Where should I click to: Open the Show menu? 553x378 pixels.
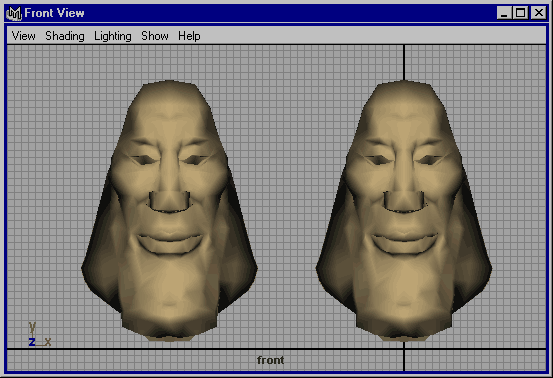coord(155,36)
